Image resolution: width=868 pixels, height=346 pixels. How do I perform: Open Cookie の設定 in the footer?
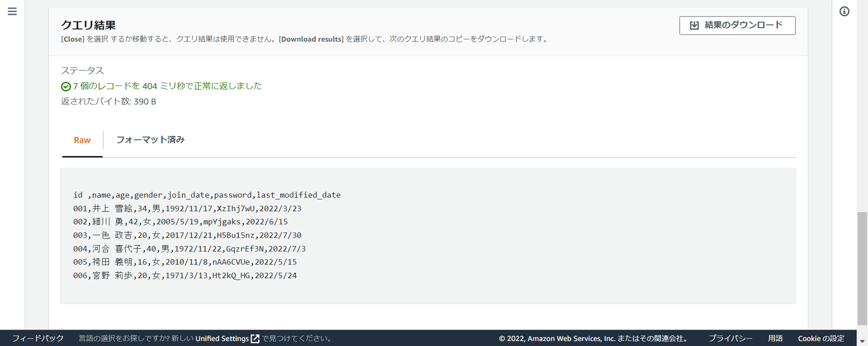(821, 338)
